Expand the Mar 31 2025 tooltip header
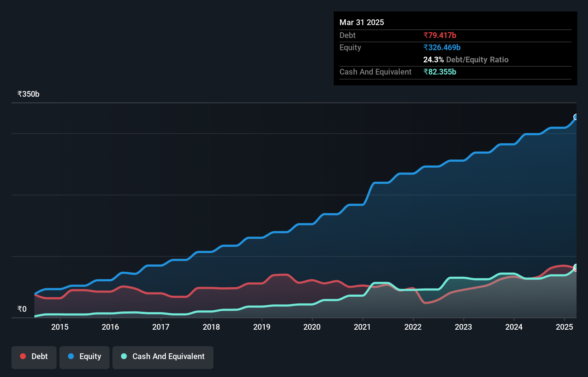Viewport: 588px width, 377px height. pos(362,22)
